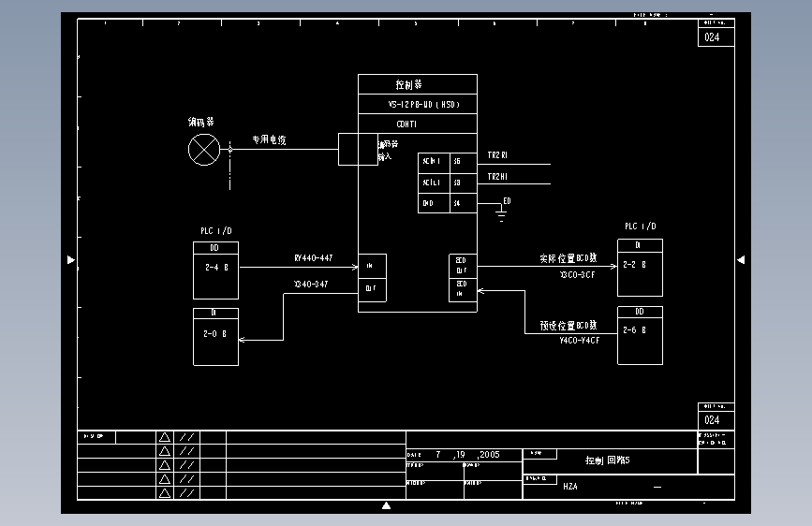The image size is (812, 526).
Task: Select the 控制器 controller title text
Action: click(x=408, y=84)
